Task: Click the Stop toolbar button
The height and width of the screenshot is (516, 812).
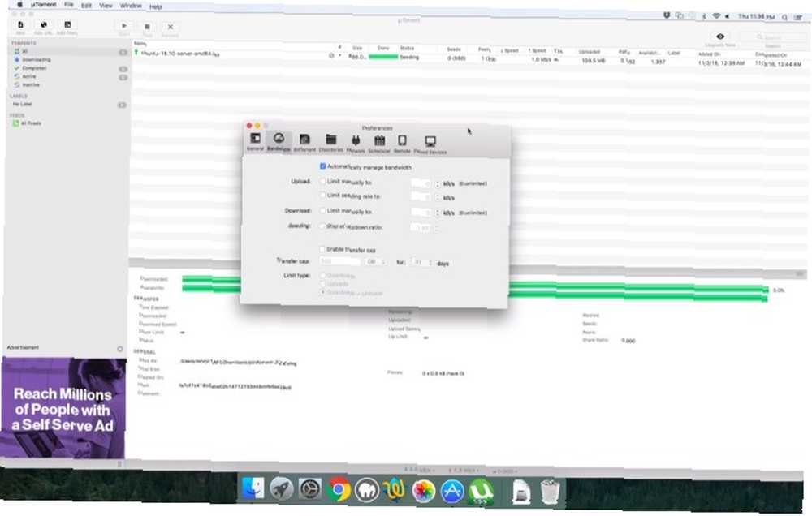Action: (x=148, y=27)
